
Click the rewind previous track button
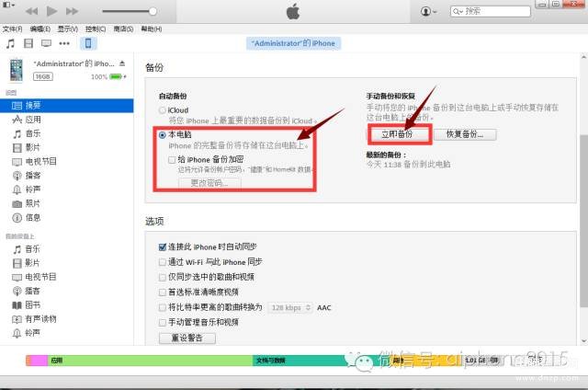32,11
